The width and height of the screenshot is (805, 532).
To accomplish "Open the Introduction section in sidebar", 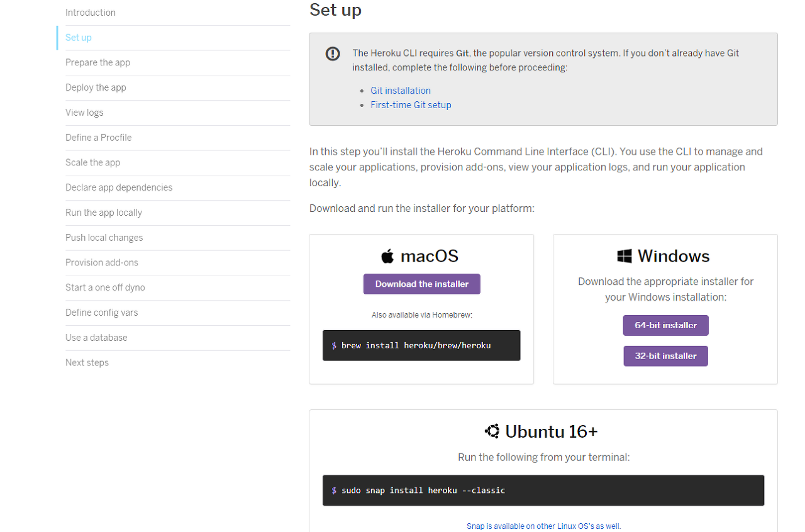I will [x=91, y=13].
